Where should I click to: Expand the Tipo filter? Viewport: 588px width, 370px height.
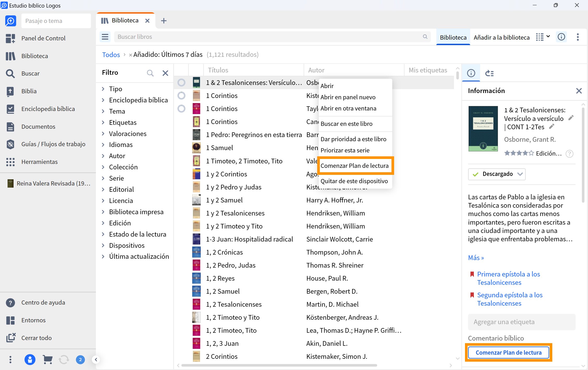click(103, 89)
